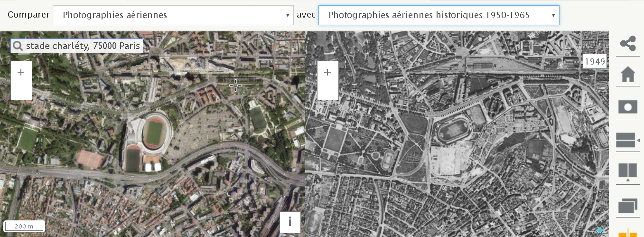Select the single map view icon
Image resolution: width=644 pixels, height=237 pixels.
tap(628, 107)
